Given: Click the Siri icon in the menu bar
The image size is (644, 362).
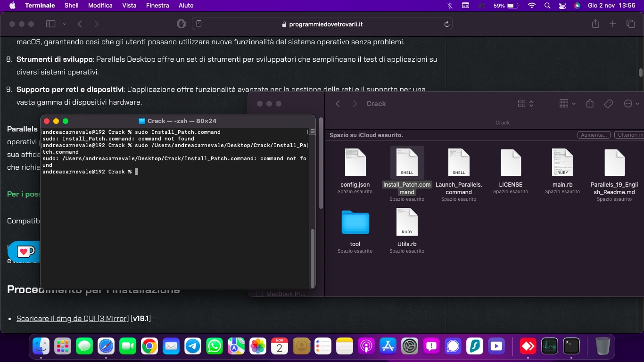Looking at the screenshot, I should tap(577, 6).
